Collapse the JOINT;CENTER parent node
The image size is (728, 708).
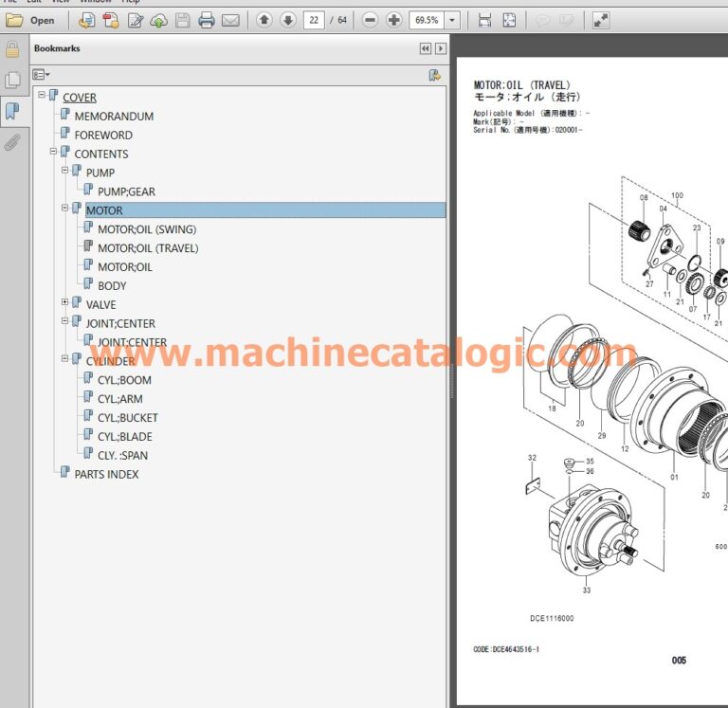(65, 320)
